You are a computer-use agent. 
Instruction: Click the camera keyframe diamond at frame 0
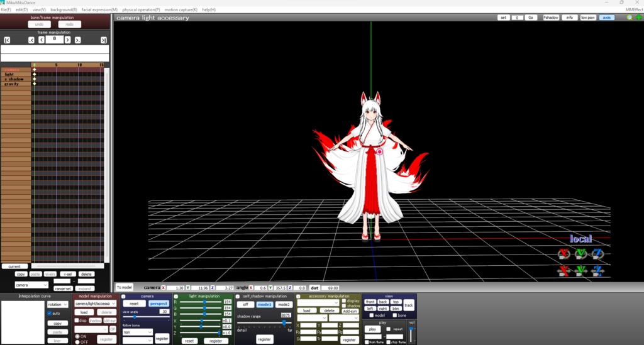35,70
